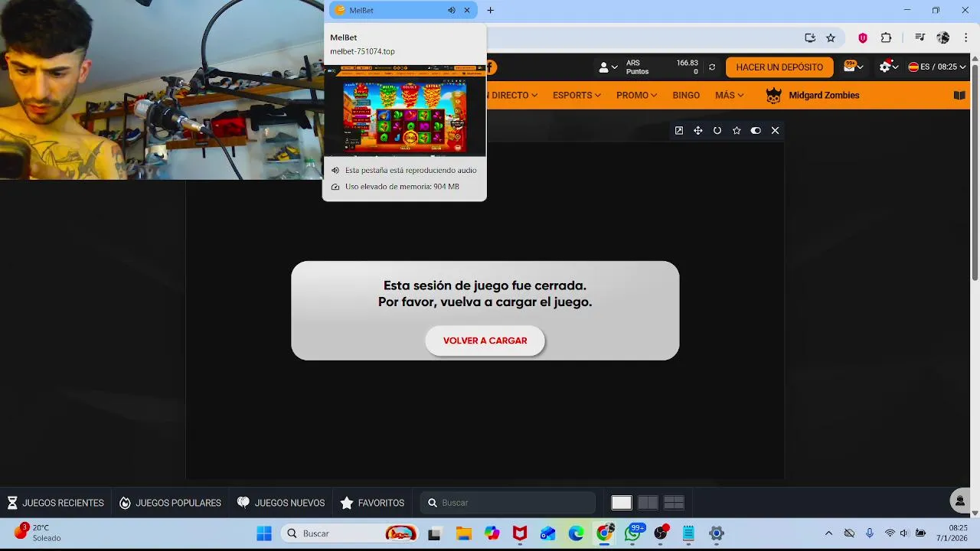Screen dimensions: 980x551
Task: Open the Chrome three-dot menu
Action: click(966, 37)
